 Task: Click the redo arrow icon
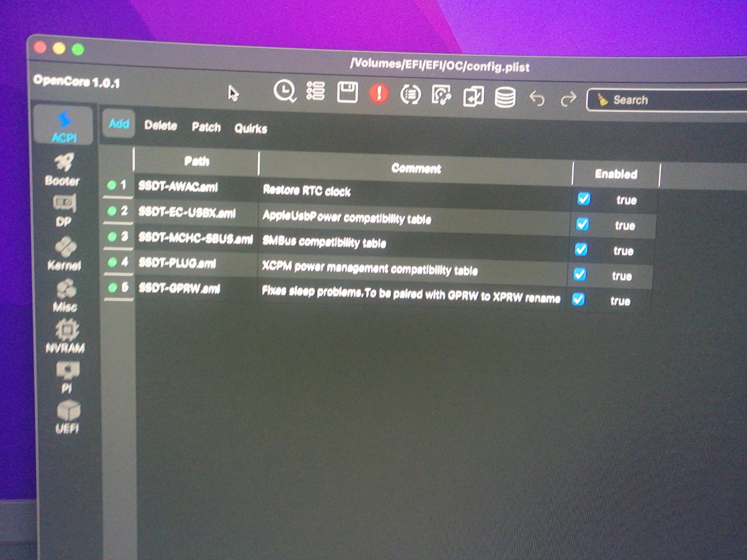coord(568,99)
